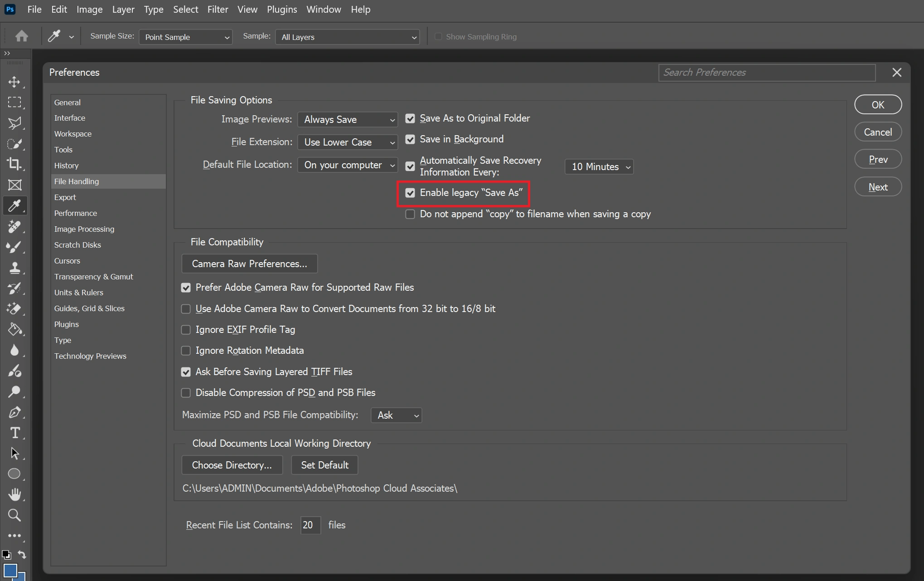
Task: Switch to Performance preferences category
Action: coord(76,213)
